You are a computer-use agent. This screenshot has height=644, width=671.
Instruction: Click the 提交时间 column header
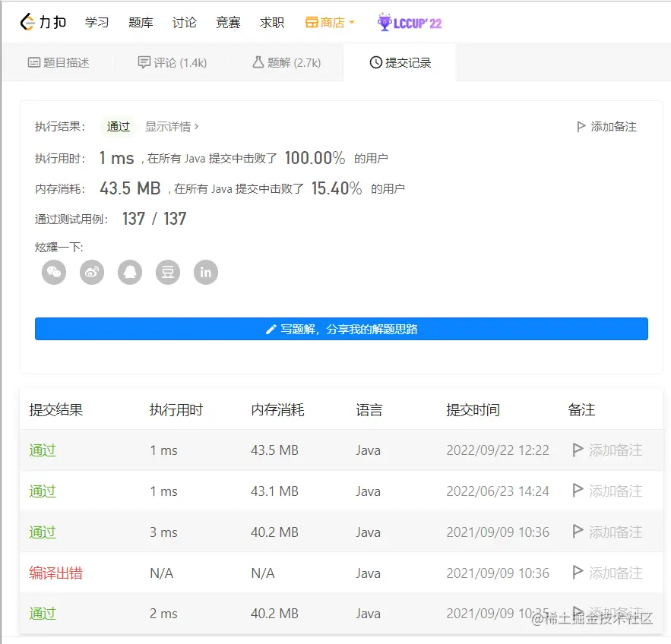(473, 409)
